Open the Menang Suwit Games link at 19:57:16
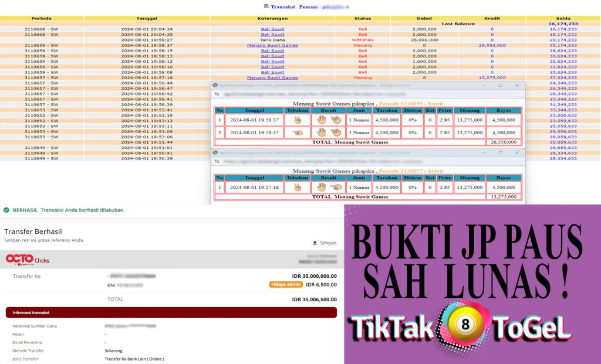This screenshot has height=364, width=601. [272, 77]
